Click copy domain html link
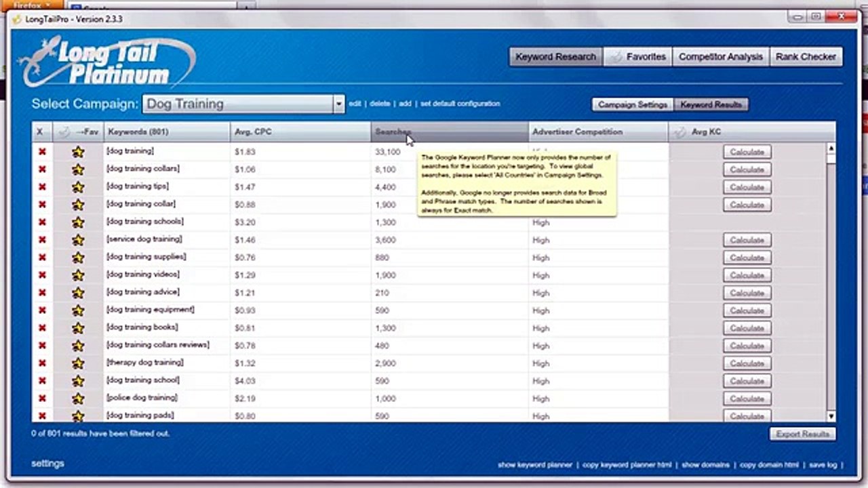This screenshot has height=488, width=868. click(x=769, y=465)
